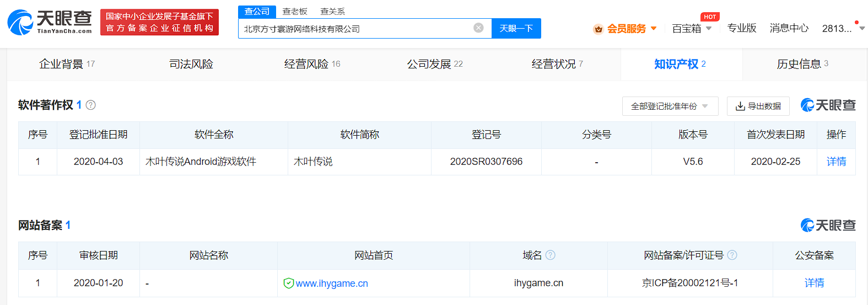Click registration number 2020SR0307696
This screenshot has height=305, width=868.
486,162
